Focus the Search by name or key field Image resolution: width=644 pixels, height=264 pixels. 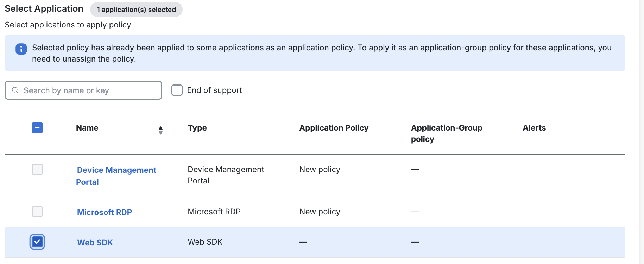pyautogui.click(x=83, y=90)
